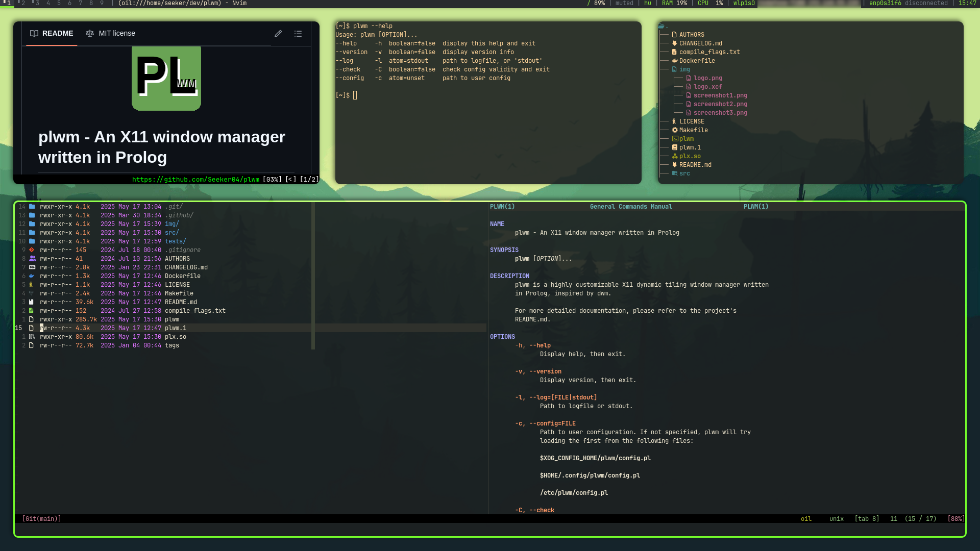Viewport: 980px width, 551px height.
Task: Click the hu keyboard layout indicator
Action: (x=647, y=3)
